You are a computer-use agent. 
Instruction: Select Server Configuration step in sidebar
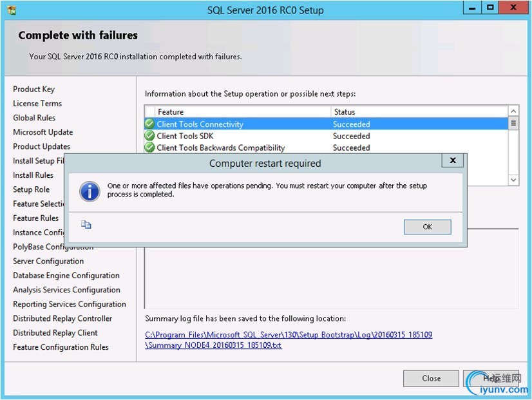click(x=48, y=262)
